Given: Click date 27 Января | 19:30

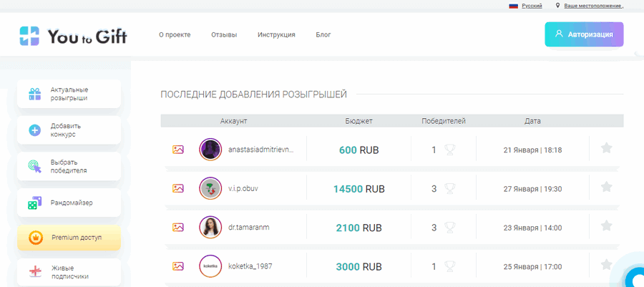Looking at the screenshot, I should [532, 189].
